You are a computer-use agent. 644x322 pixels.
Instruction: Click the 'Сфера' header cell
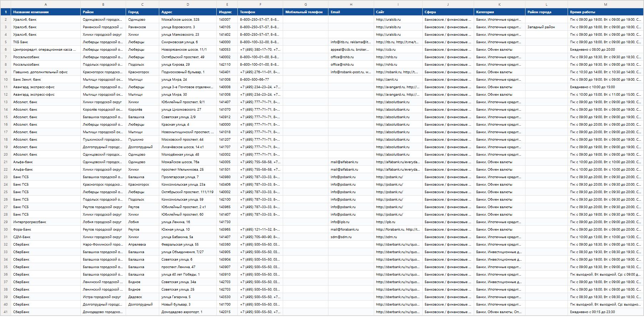(448, 12)
